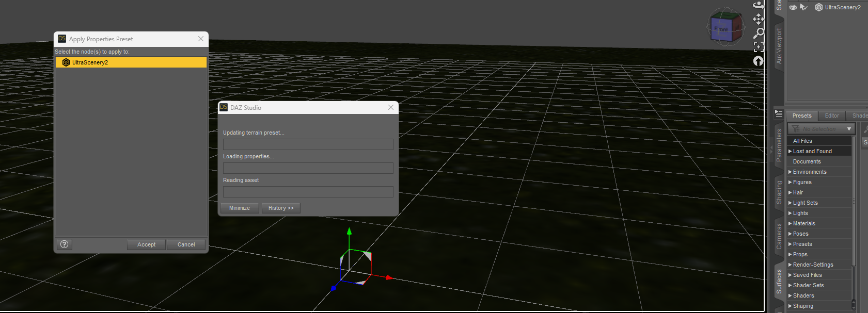Open the Parameters side tab
Screen dimensions: 868x313
click(x=779, y=145)
